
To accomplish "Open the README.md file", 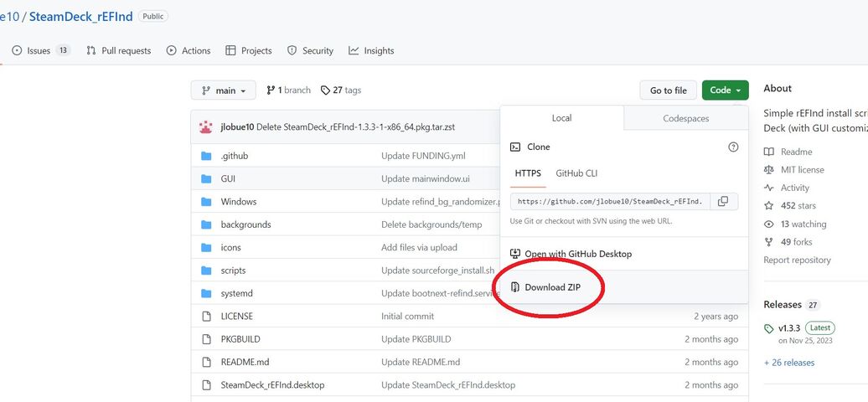I will click(x=244, y=362).
